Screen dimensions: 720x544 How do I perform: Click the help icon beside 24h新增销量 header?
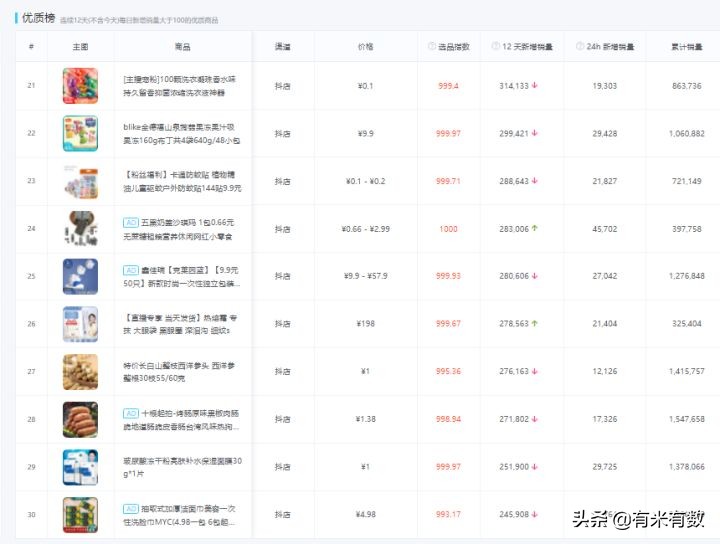coord(579,46)
